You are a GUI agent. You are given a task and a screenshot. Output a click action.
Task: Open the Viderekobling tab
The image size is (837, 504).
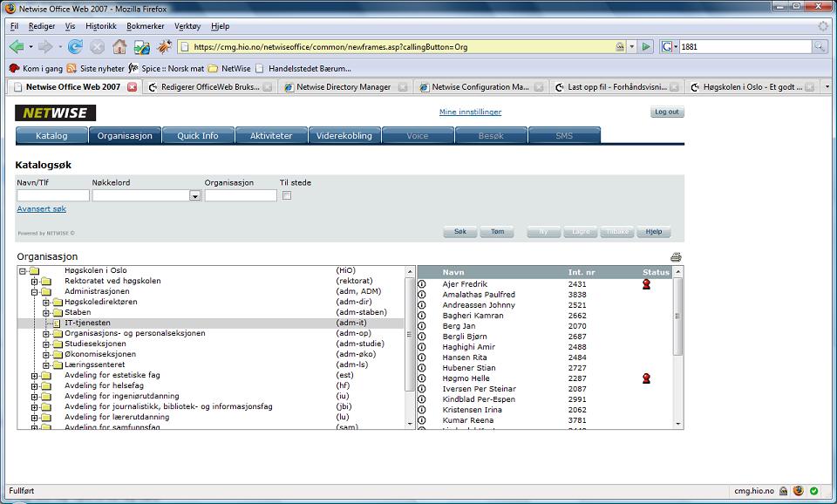[x=344, y=136]
